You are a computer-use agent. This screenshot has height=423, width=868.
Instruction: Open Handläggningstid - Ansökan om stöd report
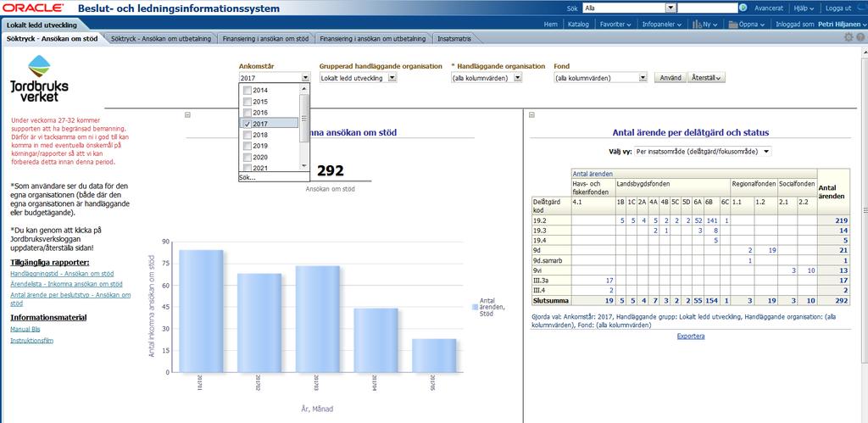pos(62,274)
